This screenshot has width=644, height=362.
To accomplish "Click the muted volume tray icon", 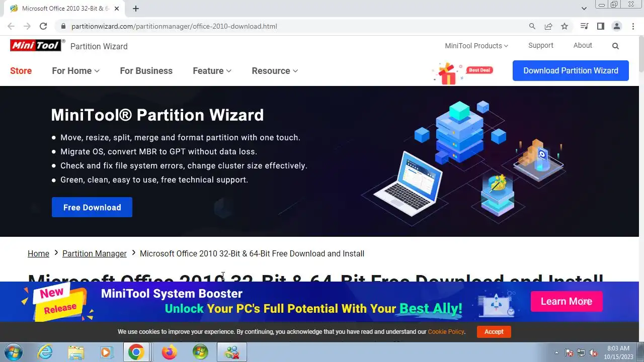I will pos(594,352).
